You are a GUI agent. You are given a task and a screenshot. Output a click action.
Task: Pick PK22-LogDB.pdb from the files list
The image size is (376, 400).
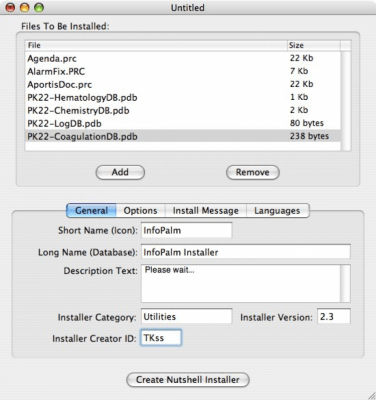183,123
